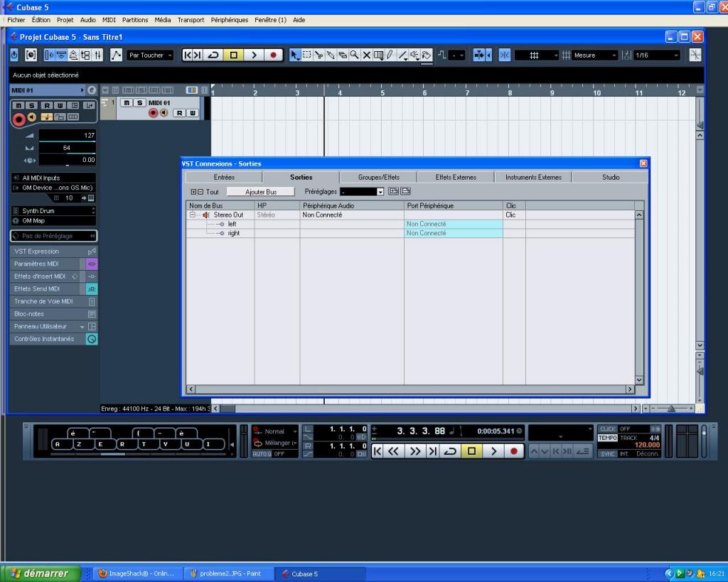
Task: Toggle Cycle loop in project toolbar
Action: click(x=213, y=55)
